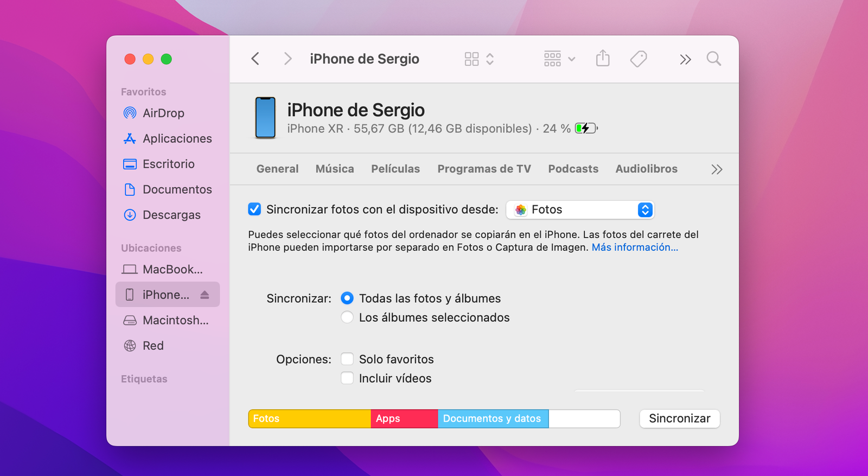The image size is (868, 476).
Task: Open the Finder search magnifier
Action: coord(714,59)
